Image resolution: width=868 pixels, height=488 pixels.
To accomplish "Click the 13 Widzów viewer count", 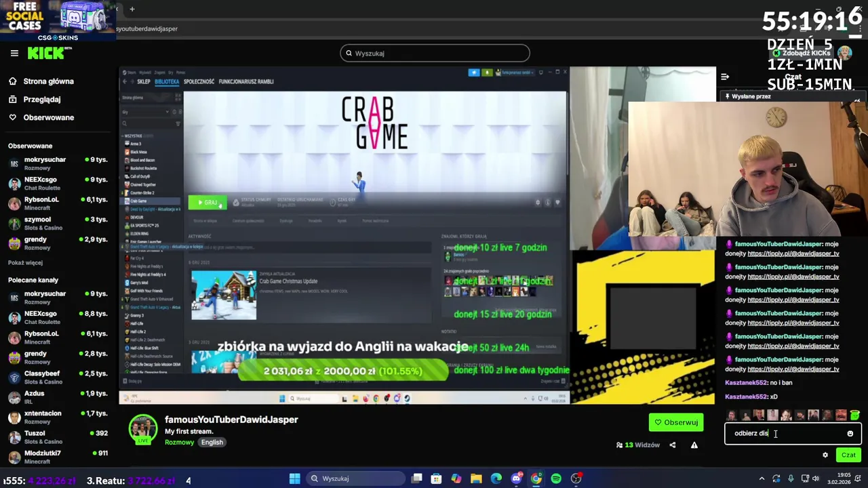I will [637, 445].
